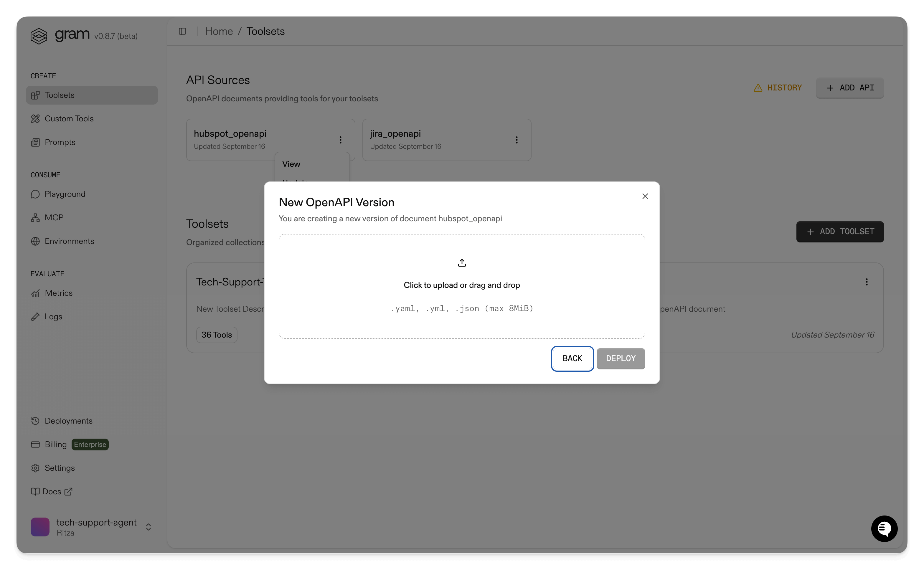924x570 pixels.
Task: Select the Toolsets icon in the sidebar
Action: (35, 95)
